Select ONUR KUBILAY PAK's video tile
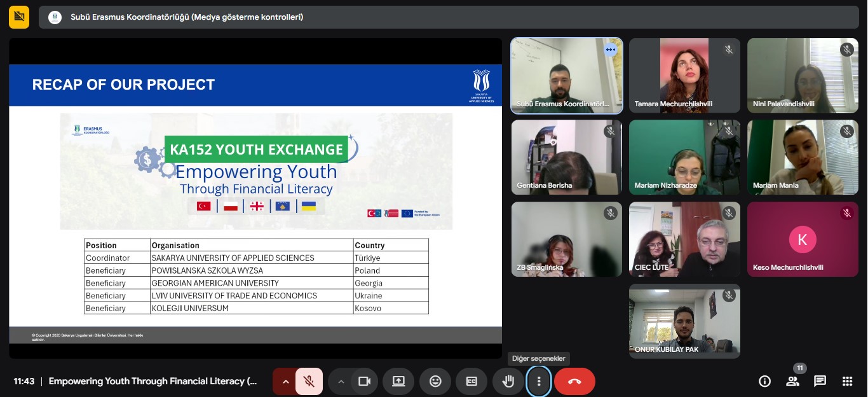 pos(684,321)
